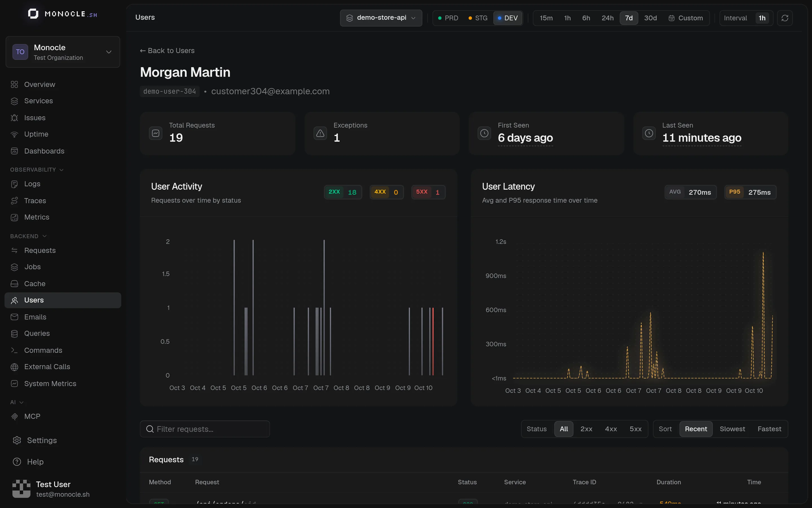
Task: Sort requests by Slowest
Action: tap(732, 429)
